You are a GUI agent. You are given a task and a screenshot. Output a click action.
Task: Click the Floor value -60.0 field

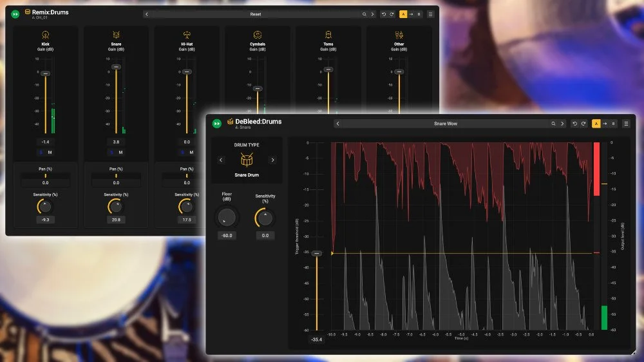coord(227,236)
